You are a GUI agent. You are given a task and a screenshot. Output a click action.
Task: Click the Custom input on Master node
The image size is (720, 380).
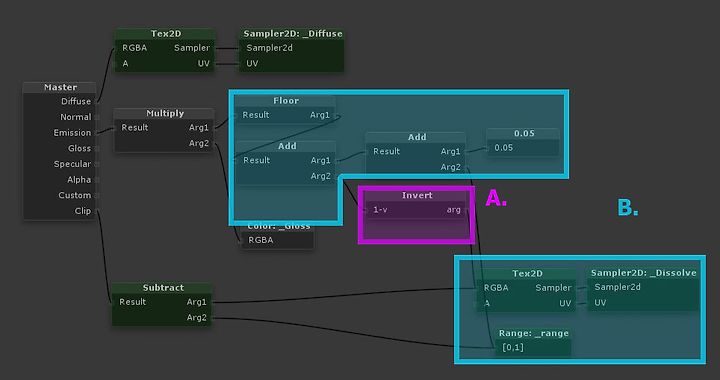[74, 195]
